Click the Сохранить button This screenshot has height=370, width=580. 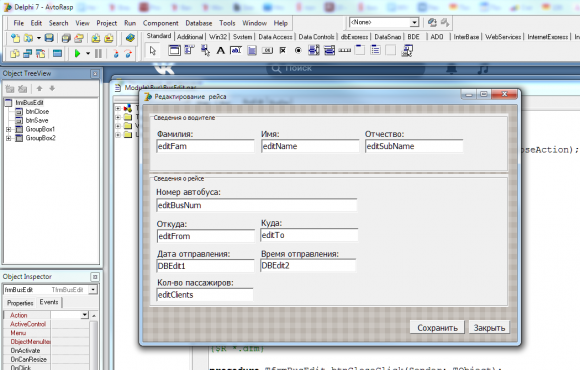click(x=437, y=328)
